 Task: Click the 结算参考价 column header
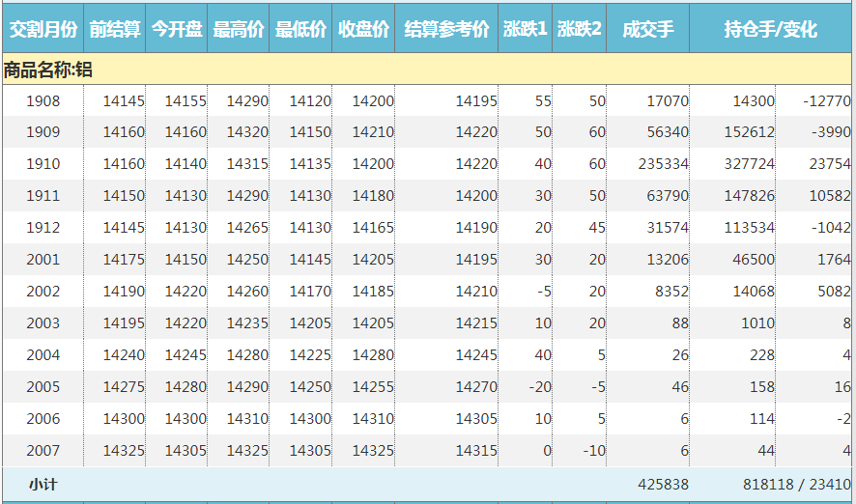[x=446, y=29]
